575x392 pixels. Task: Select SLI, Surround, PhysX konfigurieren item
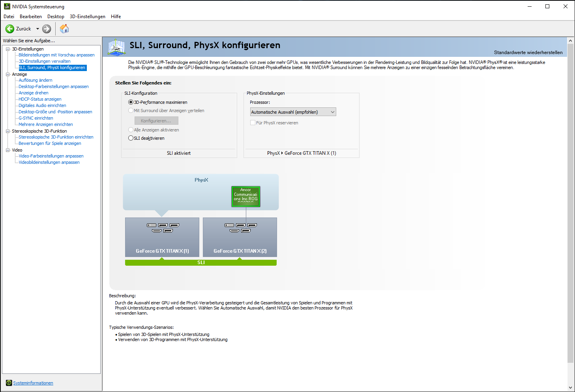(x=52, y=68)
